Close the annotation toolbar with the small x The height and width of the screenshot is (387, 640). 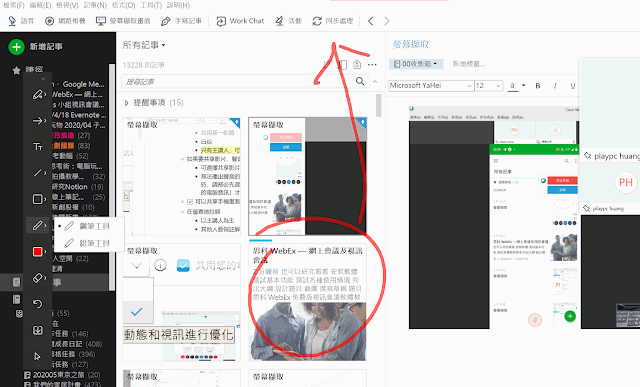pyautogui.click(x=43, y=78)
